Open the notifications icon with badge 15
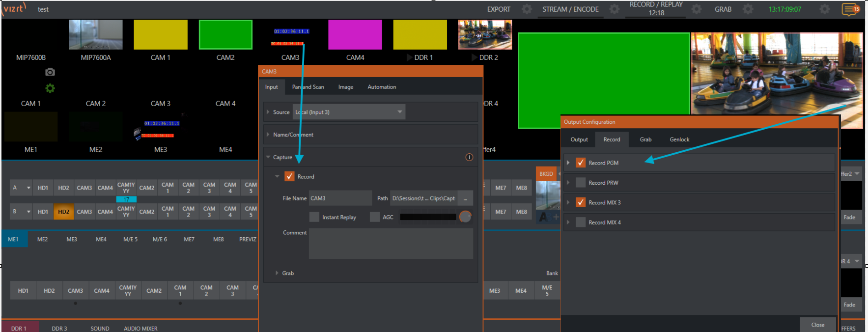The image size is (868, 332). pos(850,9)
